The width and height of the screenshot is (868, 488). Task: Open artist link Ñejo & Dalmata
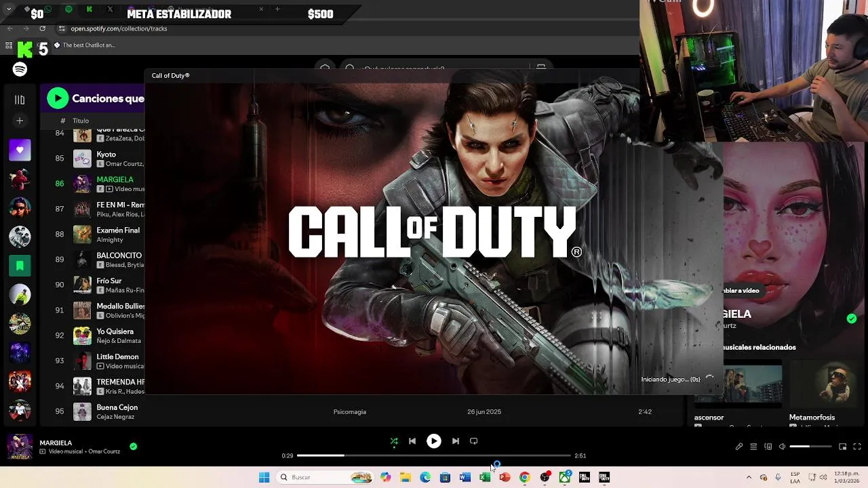(x=119, y=341)
